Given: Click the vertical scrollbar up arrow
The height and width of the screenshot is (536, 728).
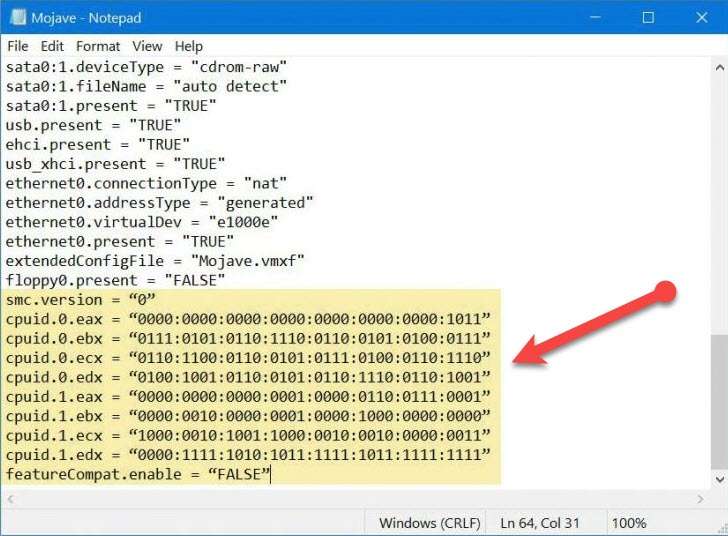Looking at the screenshot, I should (x=719, y=66).
